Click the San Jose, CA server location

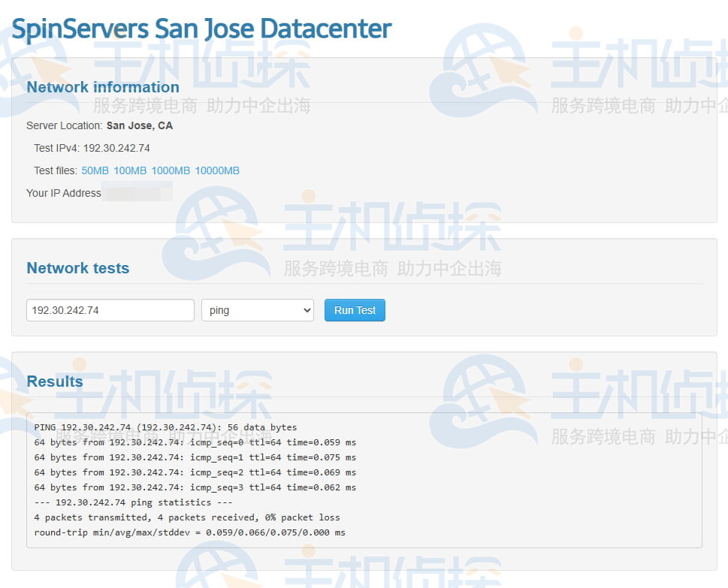(140, 125)
